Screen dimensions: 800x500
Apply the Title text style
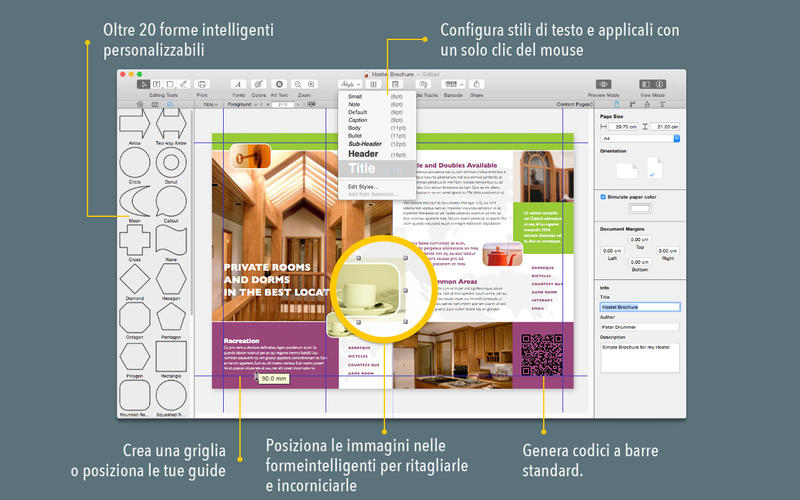tap(377, 169)
